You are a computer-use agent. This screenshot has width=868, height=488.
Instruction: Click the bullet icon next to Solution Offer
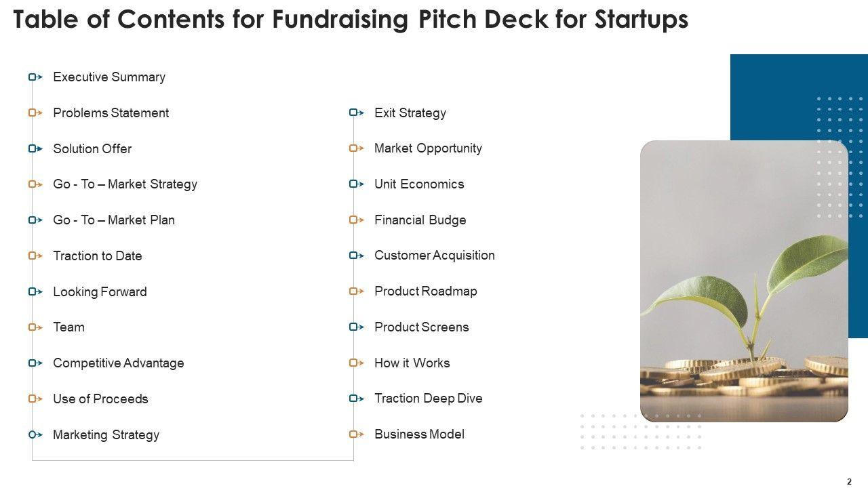tap(35, 148)
